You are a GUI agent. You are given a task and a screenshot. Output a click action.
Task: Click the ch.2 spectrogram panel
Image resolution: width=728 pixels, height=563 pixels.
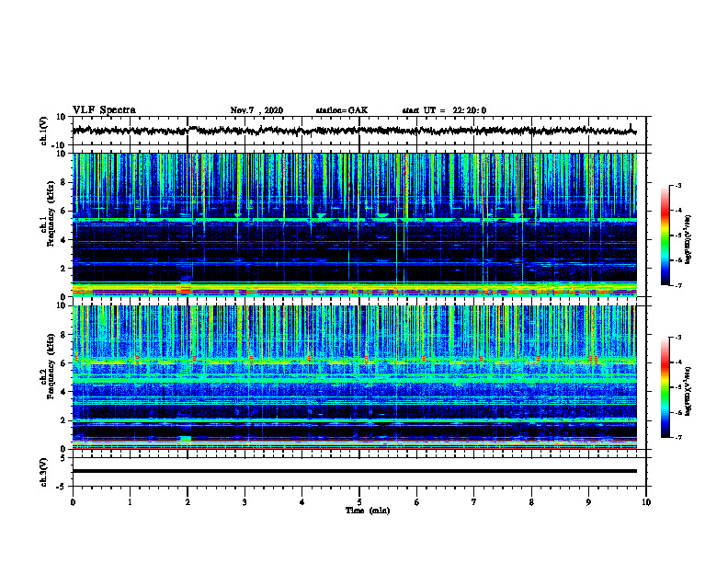[354, 377]
